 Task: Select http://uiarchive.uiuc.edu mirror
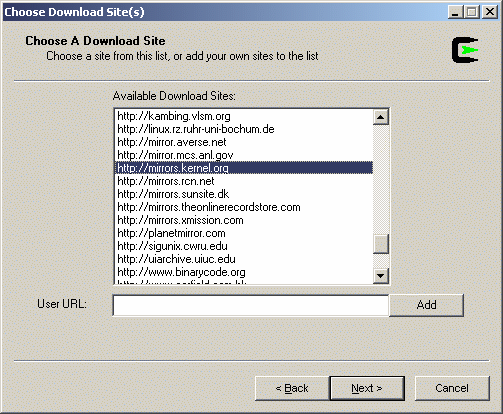click(244, 259)
